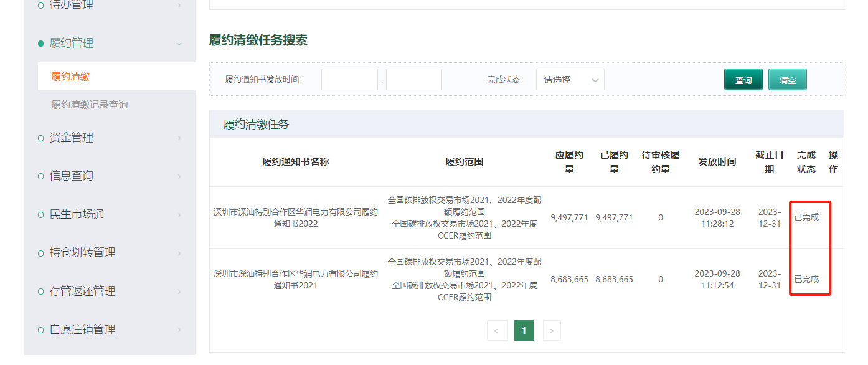This screenshot has width=868, height=365.
Task: Click 履约范围 cell in 2021 row
Action: click(x=465, y=279)
